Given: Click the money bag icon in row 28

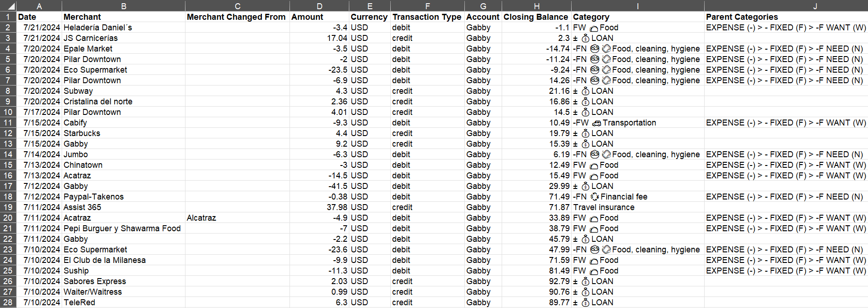Looking at the screenshot, I should coord(585,302).
